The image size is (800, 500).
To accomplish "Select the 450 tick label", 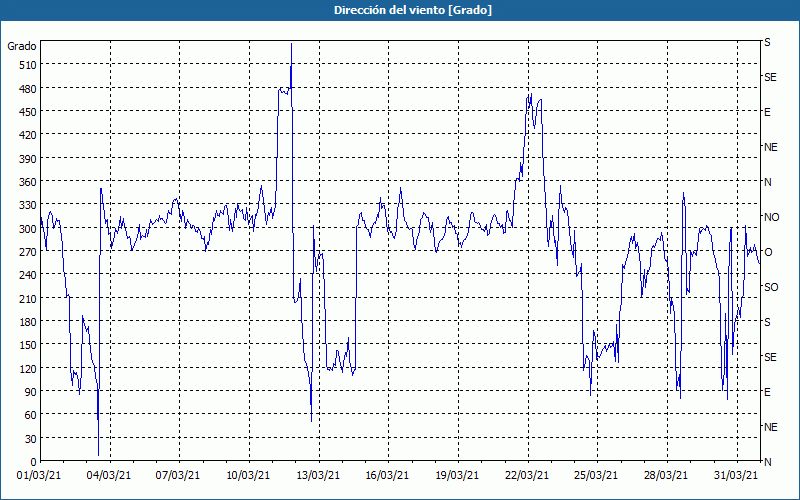I will tap(27, 112).
